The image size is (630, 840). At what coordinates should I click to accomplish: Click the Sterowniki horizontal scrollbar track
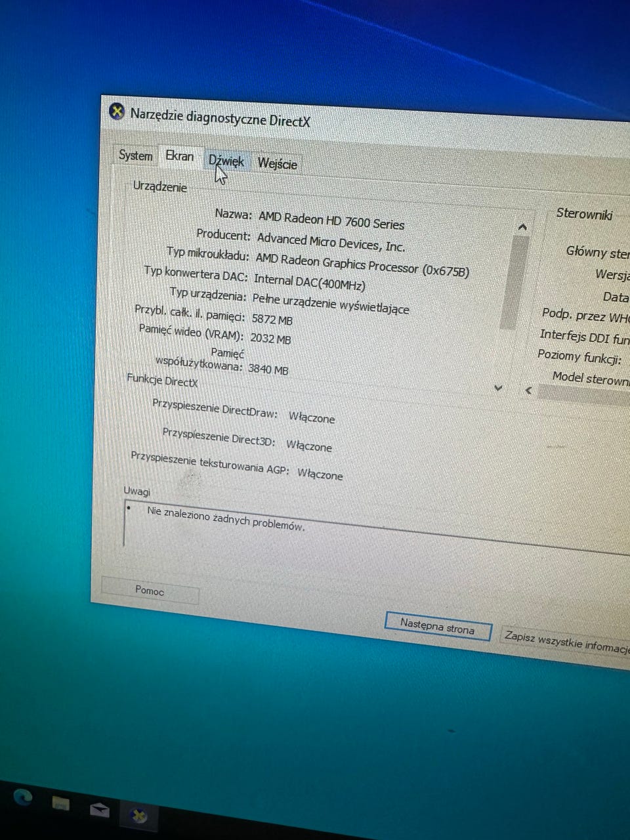583,394
